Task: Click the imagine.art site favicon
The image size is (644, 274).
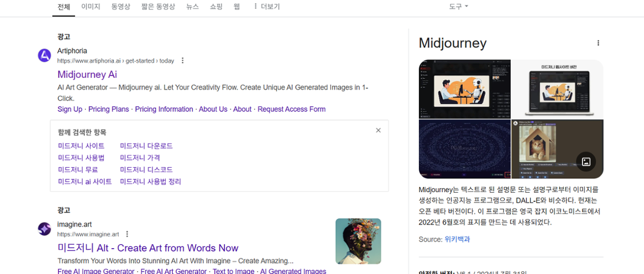Action: [x=45, y=229]
